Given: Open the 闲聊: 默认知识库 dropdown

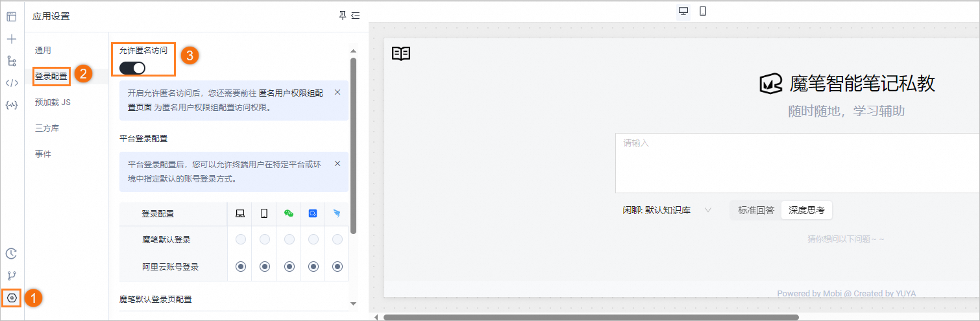Looking at the screenshot, I should click(x=667, y=210).
